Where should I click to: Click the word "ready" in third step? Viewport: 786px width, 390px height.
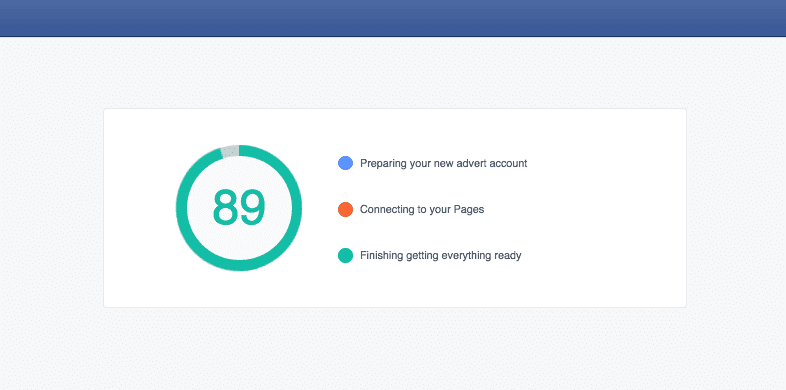click(507, 256)
